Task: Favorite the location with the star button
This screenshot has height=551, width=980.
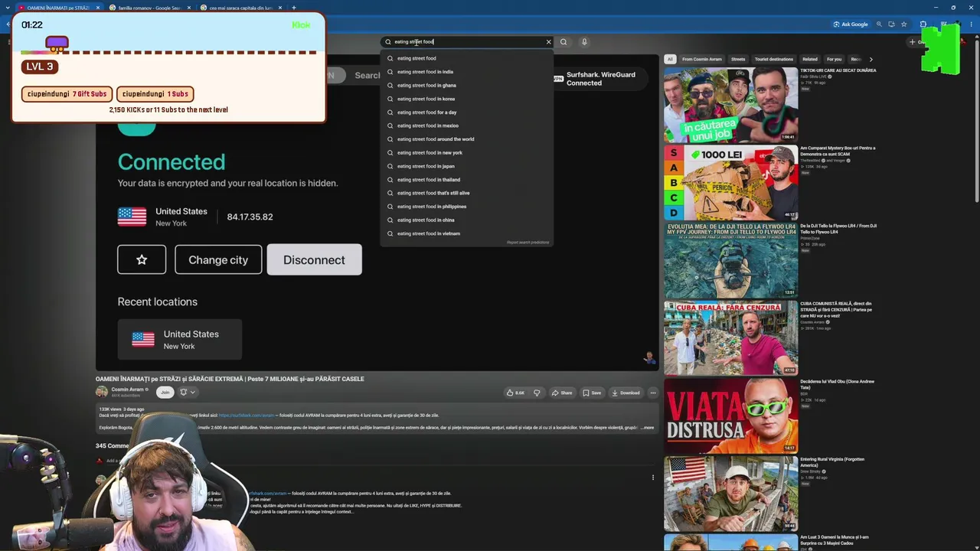Action: (x=142, y=259)
